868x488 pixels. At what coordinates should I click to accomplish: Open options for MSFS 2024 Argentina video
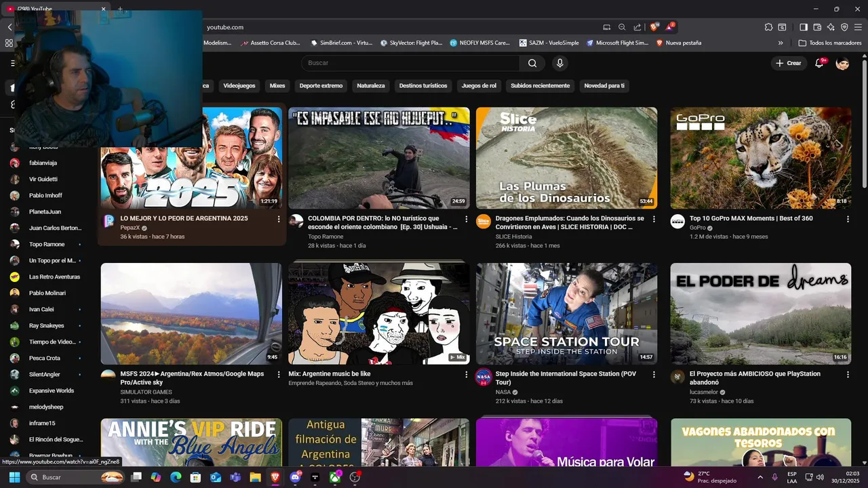click(x=279, y=374)
